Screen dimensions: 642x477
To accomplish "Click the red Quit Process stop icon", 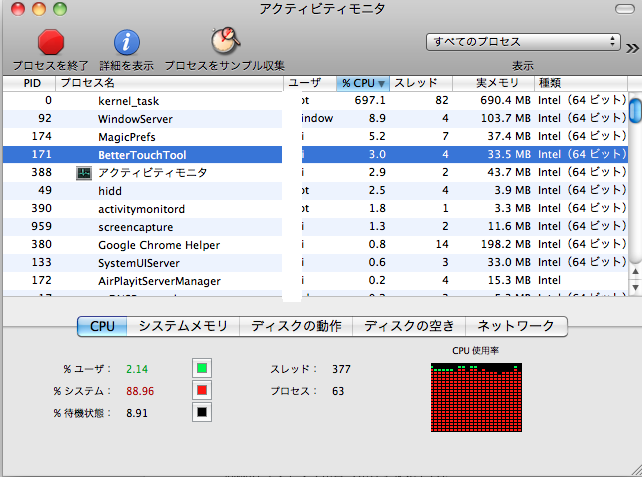I will [51, 42].
